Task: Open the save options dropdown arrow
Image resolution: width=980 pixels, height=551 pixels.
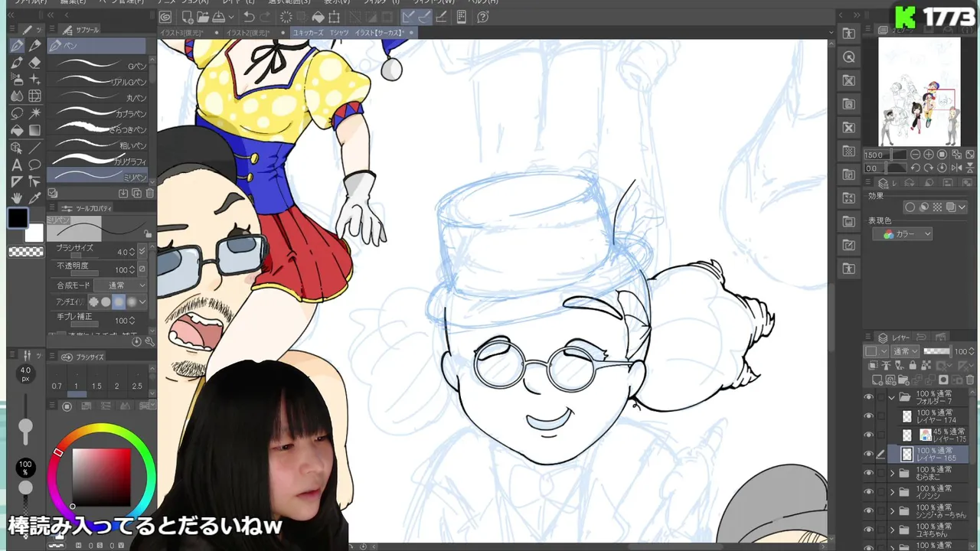Action: [x=230, y=17]
